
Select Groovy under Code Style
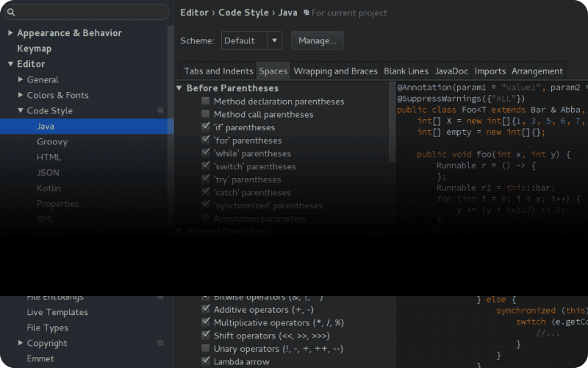[52, 141]
